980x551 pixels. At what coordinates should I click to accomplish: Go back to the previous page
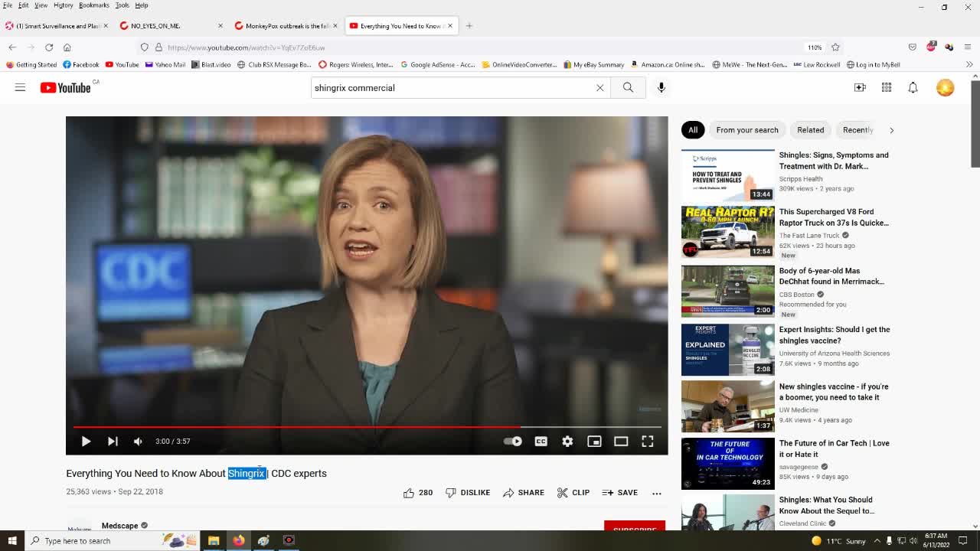click(12, 47)
